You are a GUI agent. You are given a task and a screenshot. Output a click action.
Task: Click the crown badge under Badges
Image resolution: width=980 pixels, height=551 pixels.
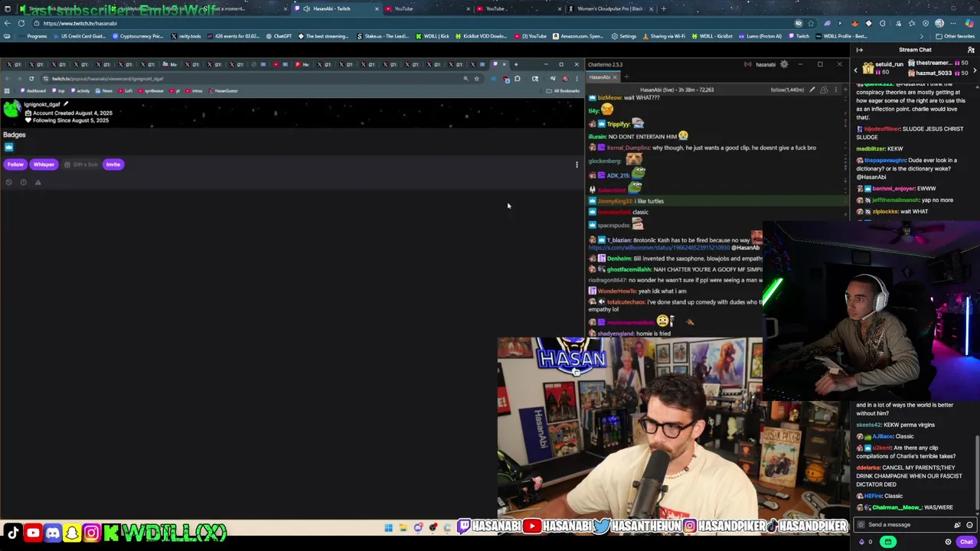click(8, 147)
